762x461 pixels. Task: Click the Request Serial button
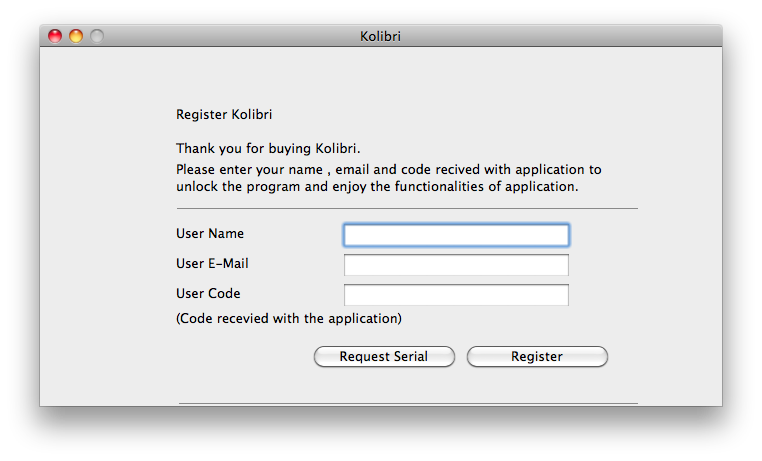tap(384, 357)
